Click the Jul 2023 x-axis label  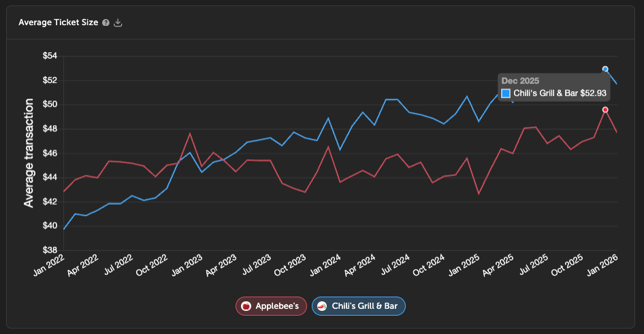257,265
